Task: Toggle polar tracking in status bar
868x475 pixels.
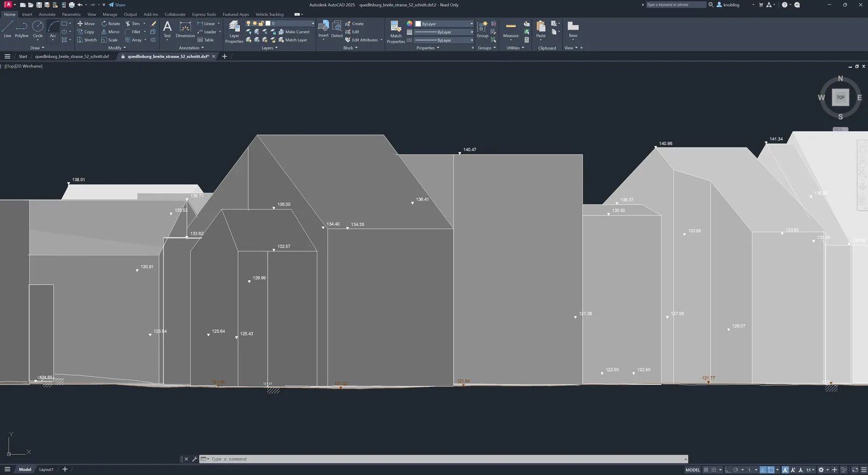Action: (x=736, y=470)
